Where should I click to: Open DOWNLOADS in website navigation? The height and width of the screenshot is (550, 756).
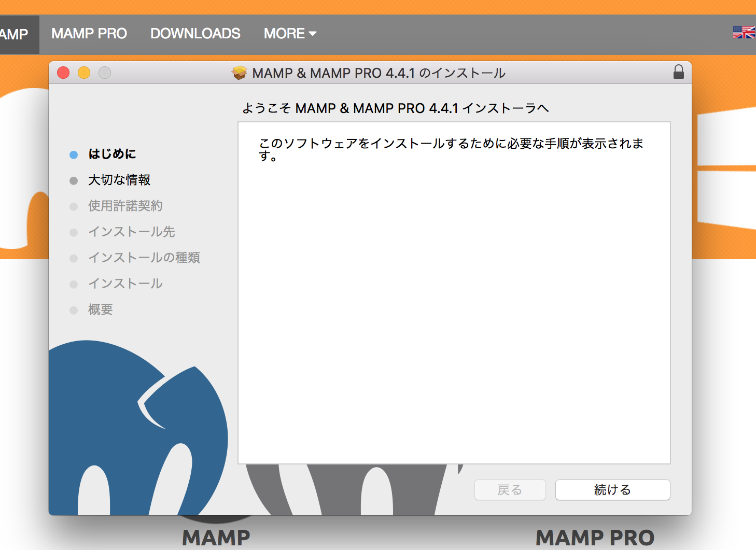pyautogui.click(x=195, y=34)
